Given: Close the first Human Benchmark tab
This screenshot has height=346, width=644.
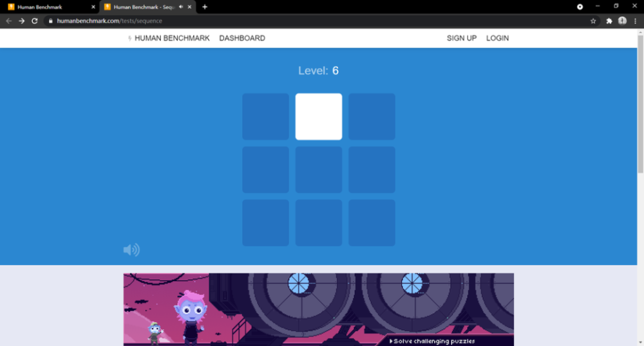Looking at the screenshot, I should (x=93, y=7).
